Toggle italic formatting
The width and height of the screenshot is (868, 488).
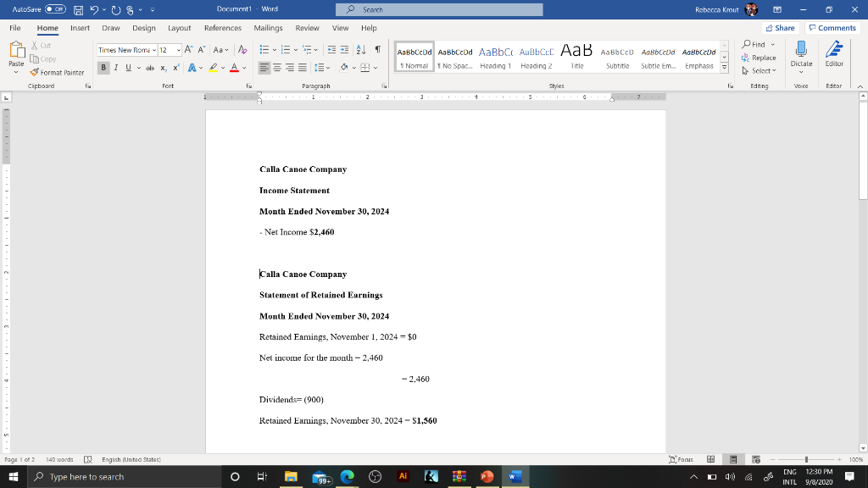pyautogui.click(x=115, y=68)
